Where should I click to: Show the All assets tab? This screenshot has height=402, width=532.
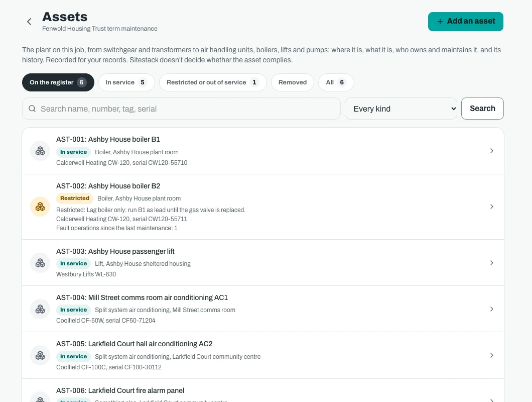(336, 82)
